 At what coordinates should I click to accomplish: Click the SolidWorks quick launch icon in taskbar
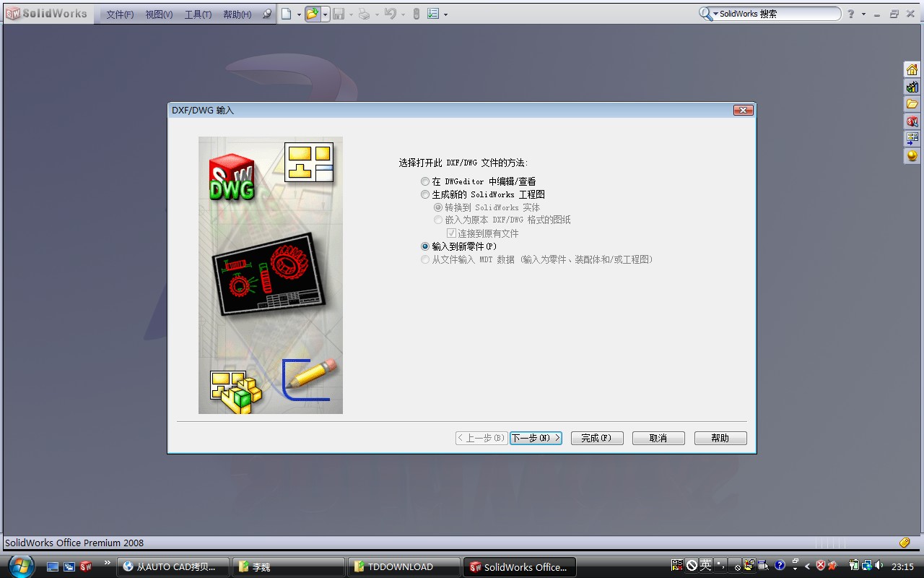[86, 566]
